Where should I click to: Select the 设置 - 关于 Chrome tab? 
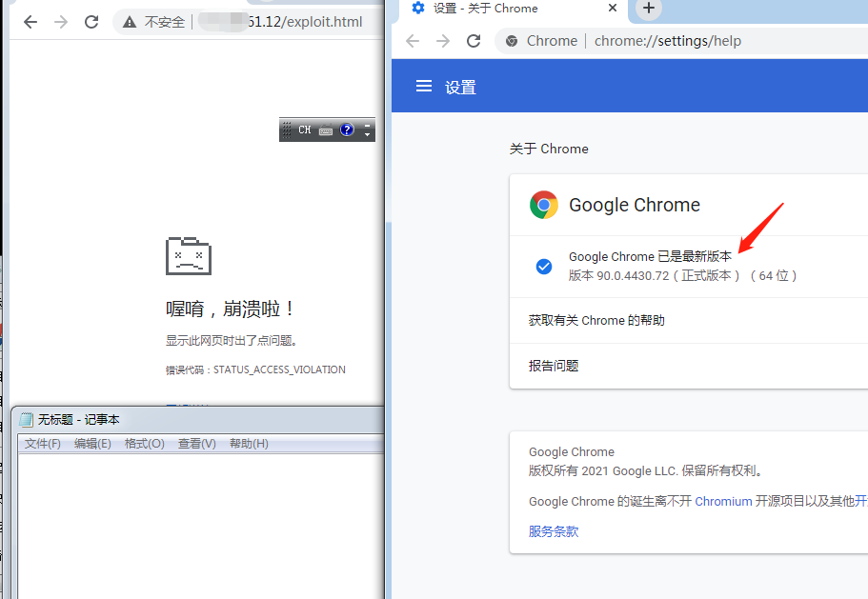tap(486, 9)
